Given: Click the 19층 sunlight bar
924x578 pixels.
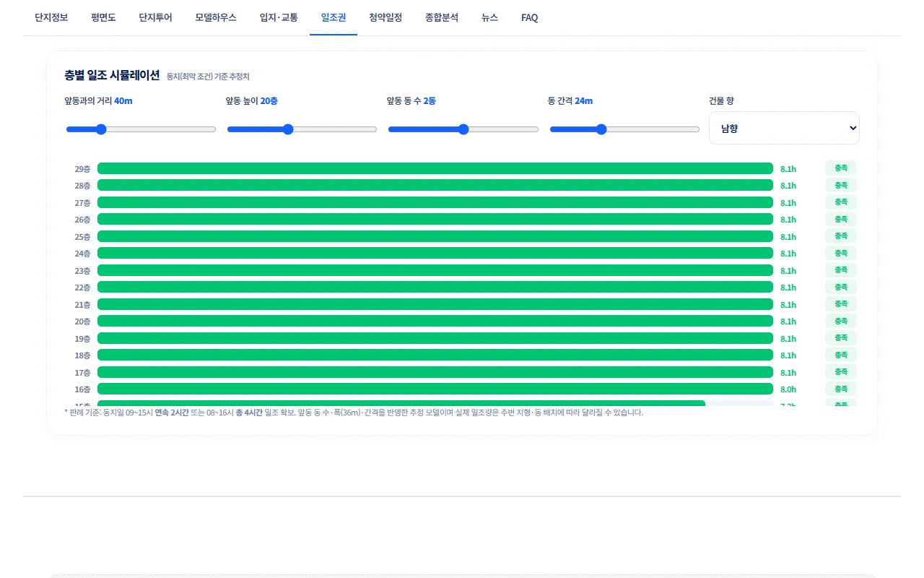Looking at the screenshot, I should [435, 338].
